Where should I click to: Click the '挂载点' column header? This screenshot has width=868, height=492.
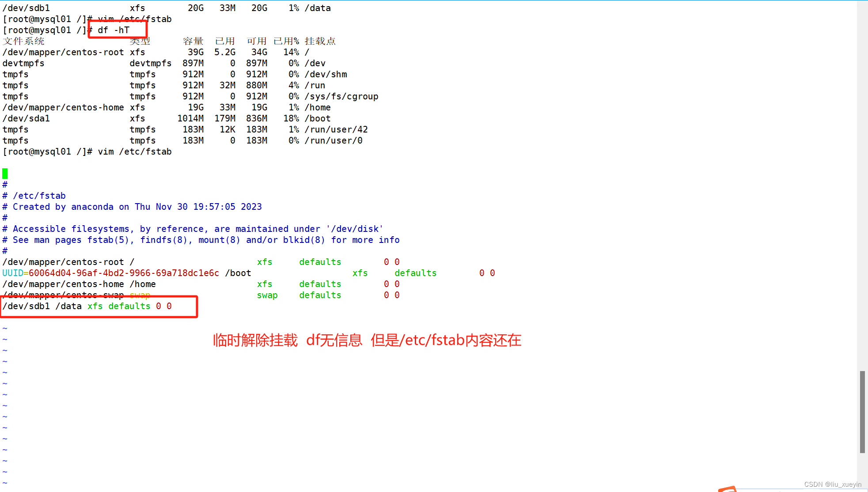320,41
